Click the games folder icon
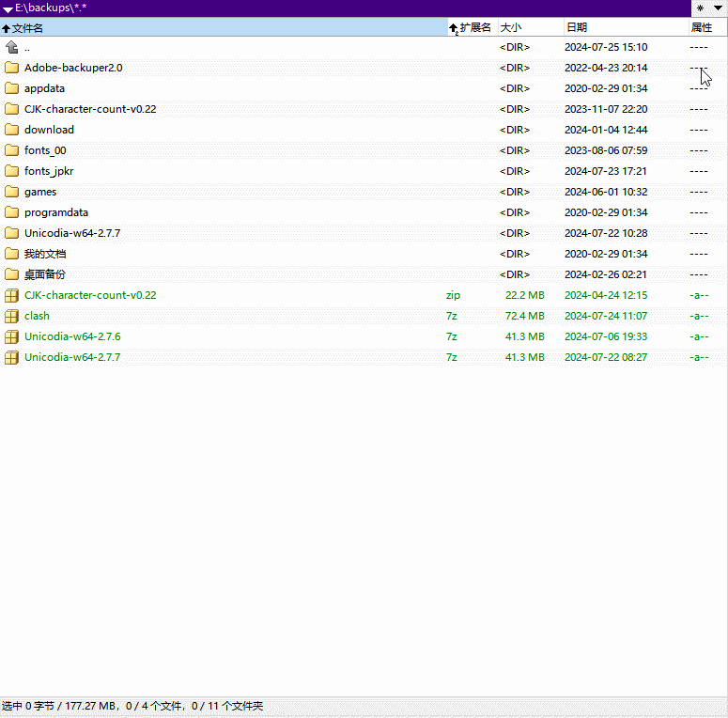This screenshot has height=718, width=728. [x=11, y=192]
